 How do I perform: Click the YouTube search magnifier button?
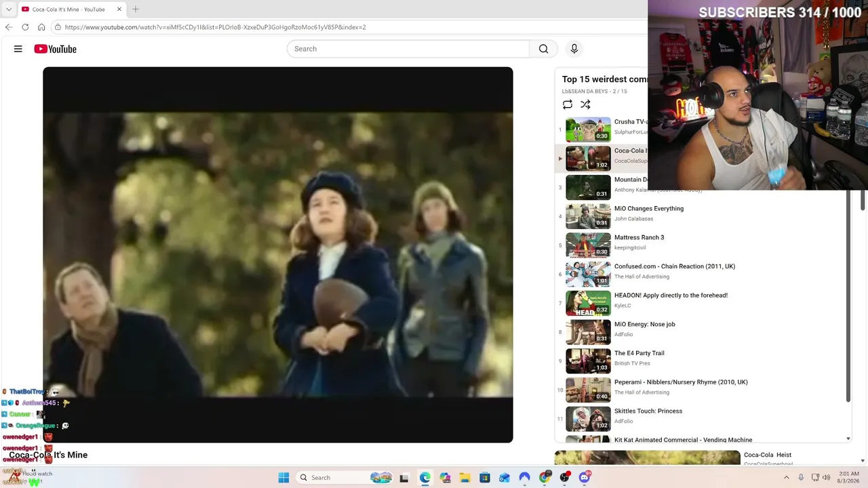pos(543,49)
